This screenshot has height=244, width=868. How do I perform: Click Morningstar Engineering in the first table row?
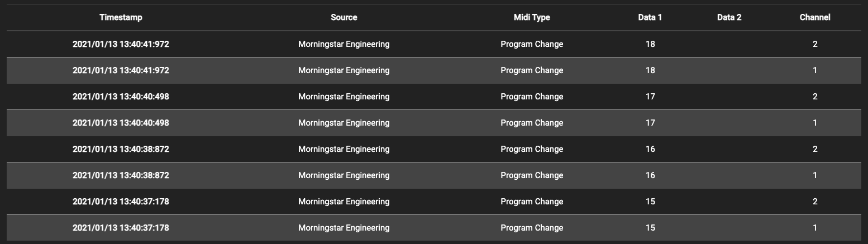(x=344, y=44)
